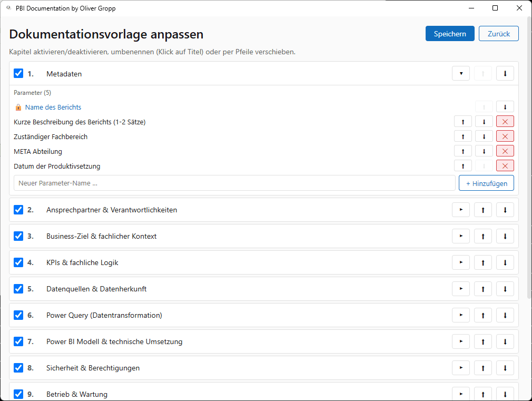Deactivate KPIs & fachliche Logik chapter
The image size is (532, 401).
pos(18,262)
